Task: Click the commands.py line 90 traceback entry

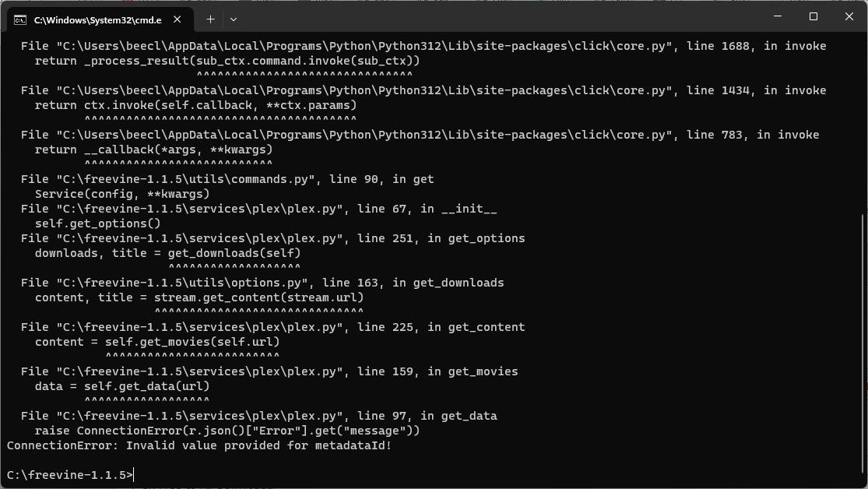Action: click(x=227, y=179)
